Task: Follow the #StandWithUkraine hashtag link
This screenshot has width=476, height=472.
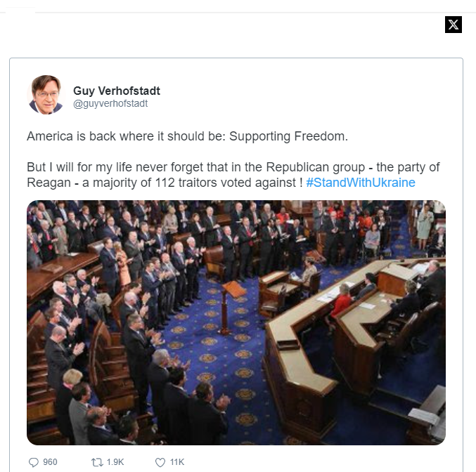Action: coord(361,183)
